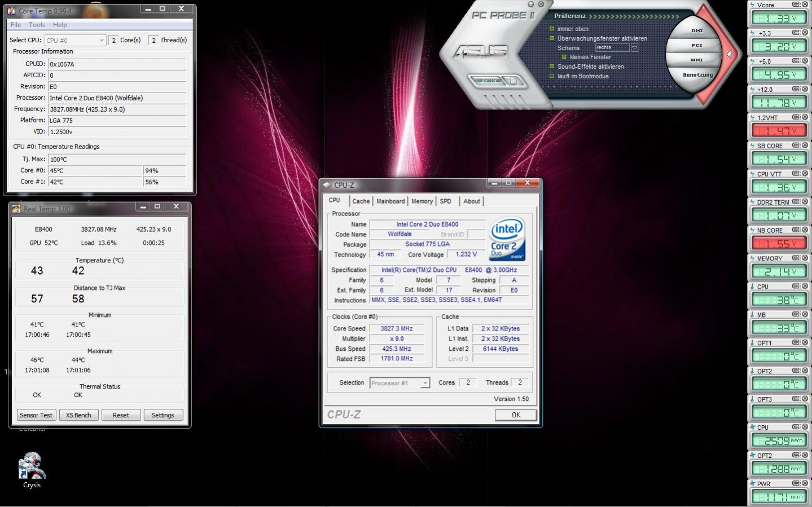Open Settings in Real Temp
This screenshot has width=812, height=507.
click(163, 415)
